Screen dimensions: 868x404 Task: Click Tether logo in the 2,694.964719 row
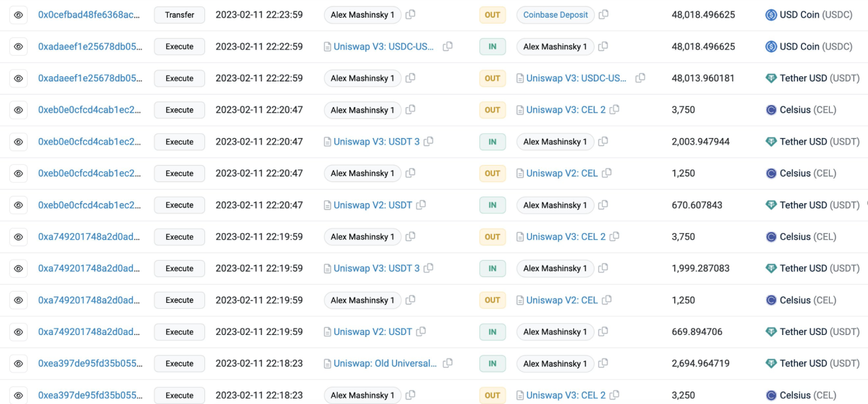771,363
